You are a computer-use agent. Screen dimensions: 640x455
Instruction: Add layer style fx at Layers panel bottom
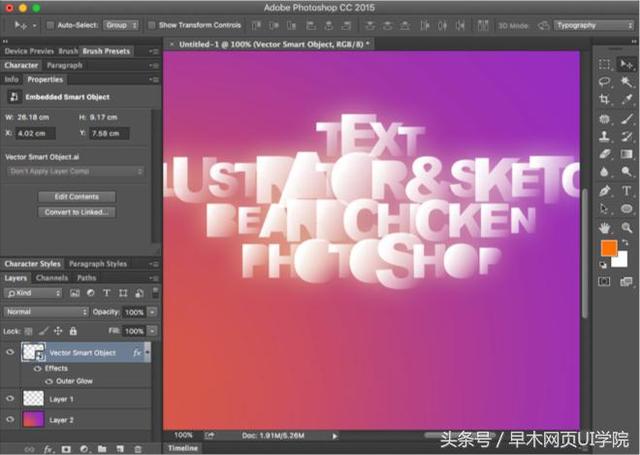pos(49,449)
